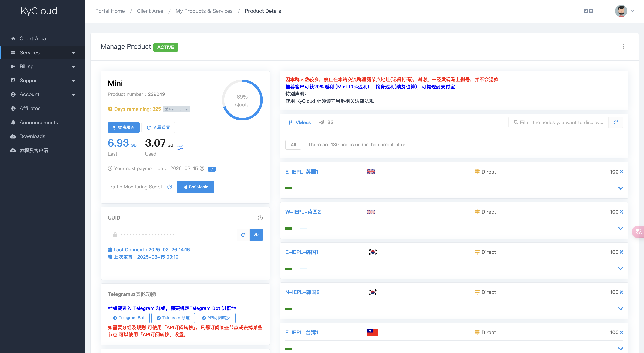Click the ACTIVE status badge
Image resolution: width=644 pixels, height=353 pixels.
click(x=165, y=47)
